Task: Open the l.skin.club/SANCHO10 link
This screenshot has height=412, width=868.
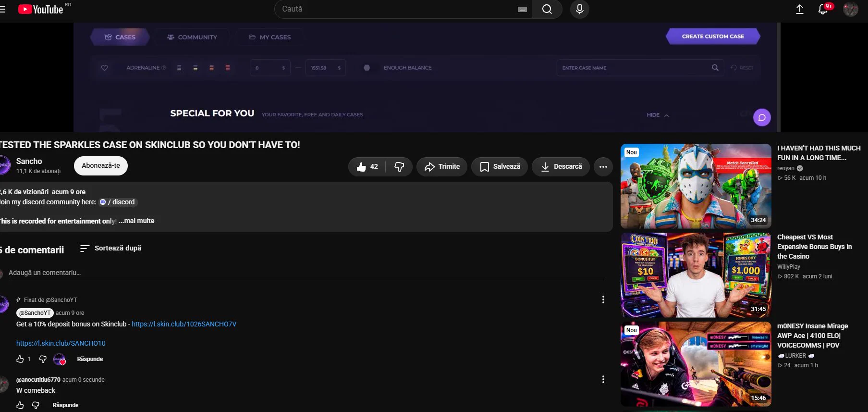Action: (x=61, y=343)
